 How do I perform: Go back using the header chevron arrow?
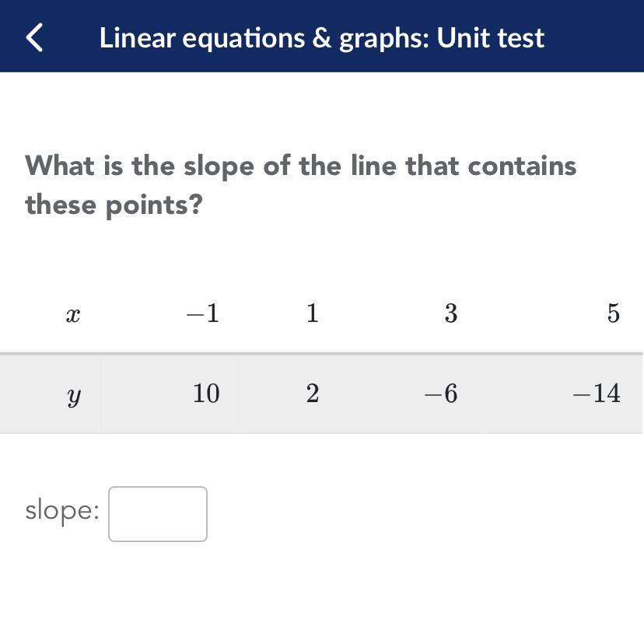click(34, 37)
